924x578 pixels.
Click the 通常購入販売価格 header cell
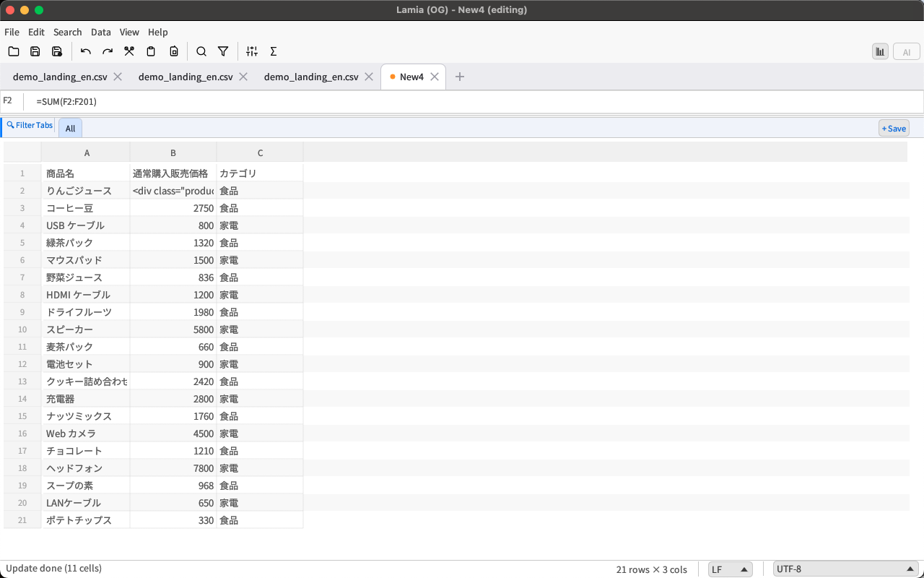click(173, 173)
